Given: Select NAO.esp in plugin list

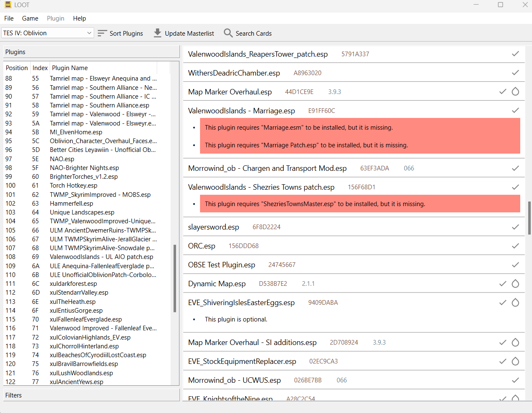Looking at the screenshot, I should pos(87,159).
